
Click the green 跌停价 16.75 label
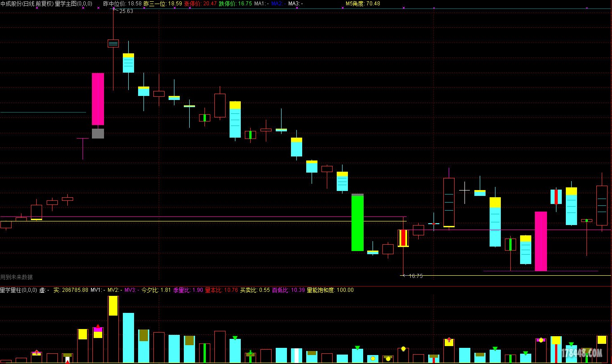point(235,4)
